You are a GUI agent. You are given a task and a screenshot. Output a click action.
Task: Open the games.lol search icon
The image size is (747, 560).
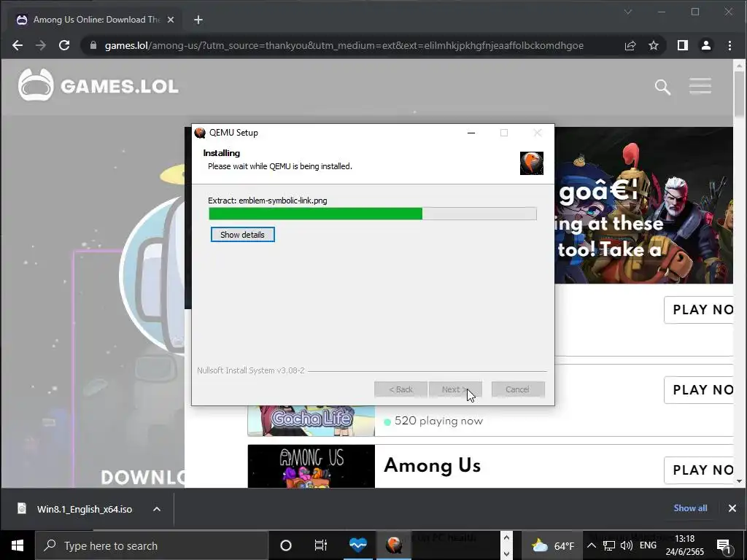pos(662,87)
